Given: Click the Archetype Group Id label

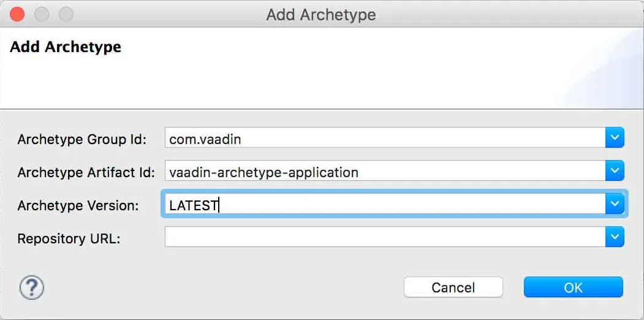Looking at the screenshot, I should pos(82,140).
